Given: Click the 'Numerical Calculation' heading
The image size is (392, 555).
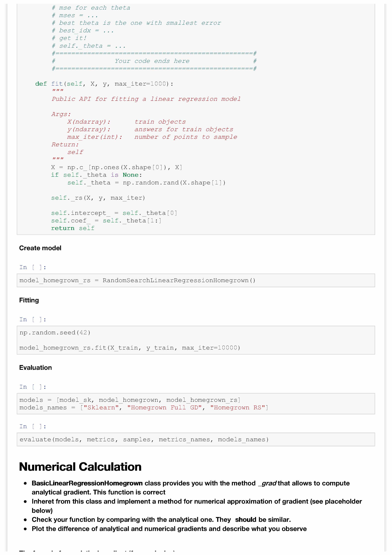Looking at the screenshot, I should pos(80,467).
